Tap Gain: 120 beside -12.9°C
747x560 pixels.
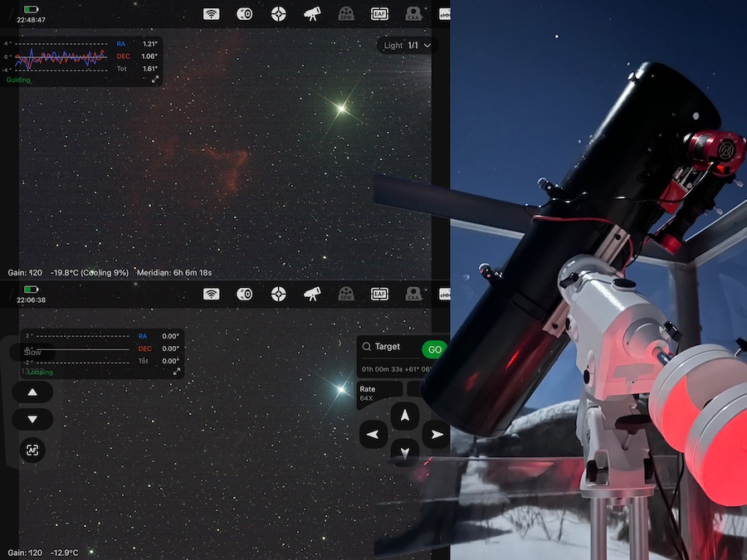pos(25,553)
